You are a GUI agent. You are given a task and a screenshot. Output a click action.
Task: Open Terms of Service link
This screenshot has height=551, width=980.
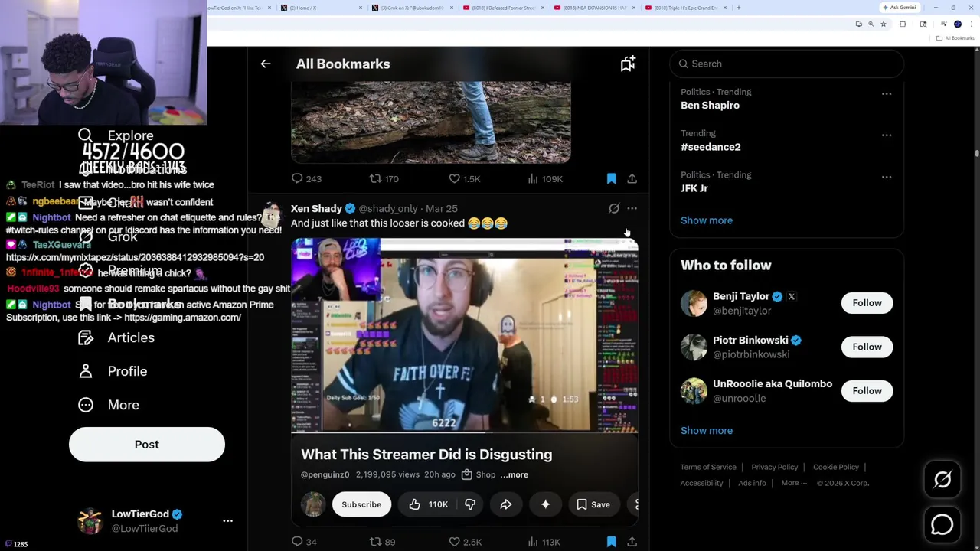708,467
